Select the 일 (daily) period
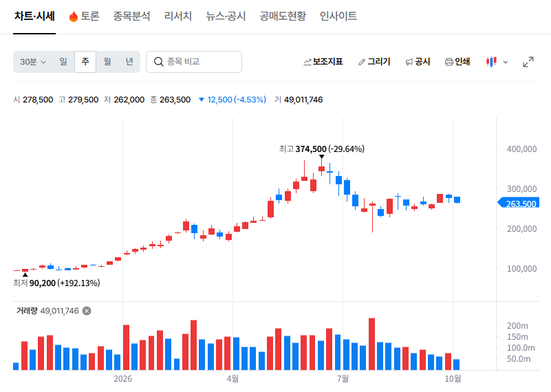 pos(63,62)
